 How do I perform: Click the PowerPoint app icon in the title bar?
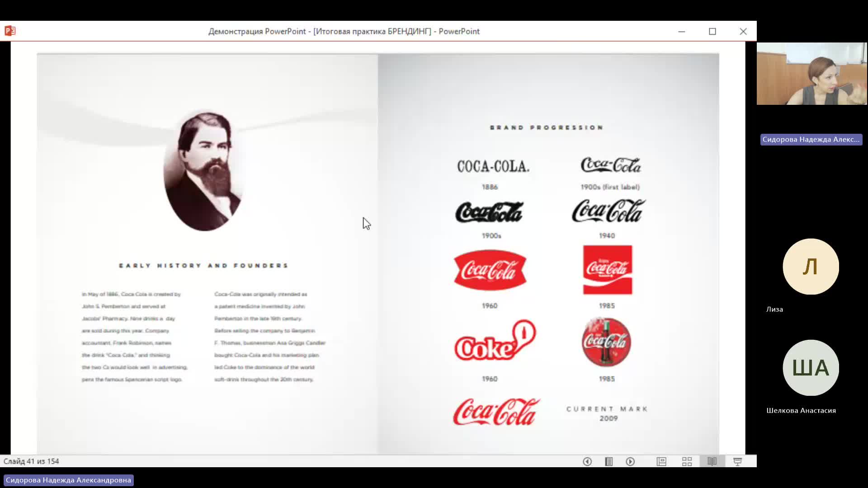point(10,31)
